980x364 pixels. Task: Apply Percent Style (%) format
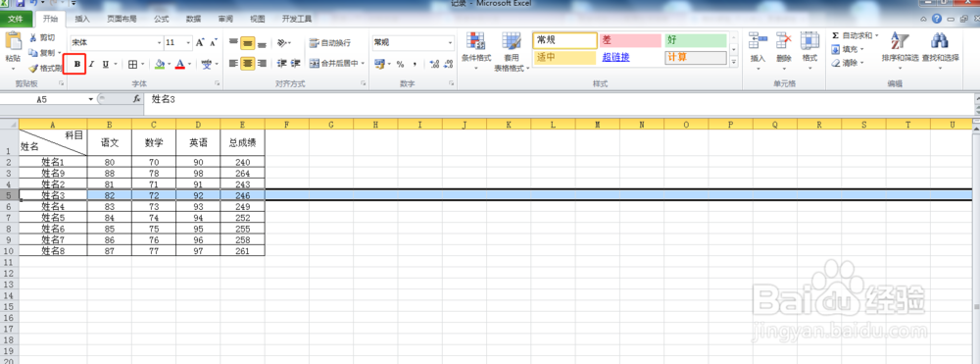click(400, 64)
